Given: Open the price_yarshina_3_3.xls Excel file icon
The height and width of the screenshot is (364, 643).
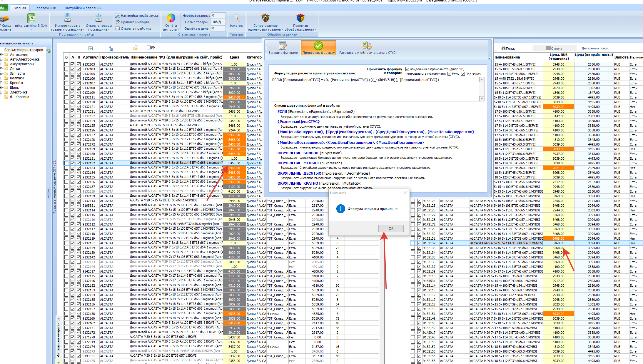Looking at the screenshot, I should point(31,18).
